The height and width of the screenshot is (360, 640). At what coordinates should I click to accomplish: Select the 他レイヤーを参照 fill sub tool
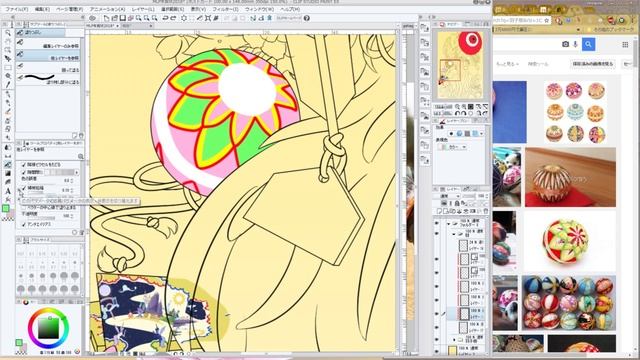[48, 56]
